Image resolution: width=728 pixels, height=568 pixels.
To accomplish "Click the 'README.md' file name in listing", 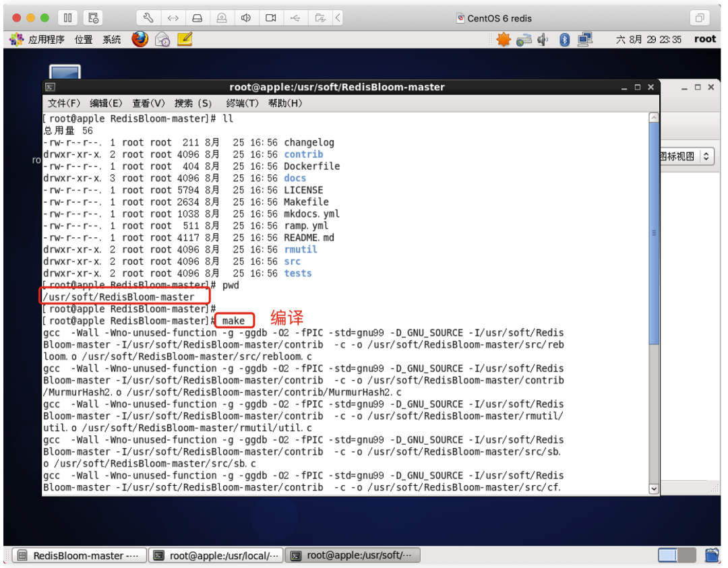I will pyautogui.click(x=309, y=238).
